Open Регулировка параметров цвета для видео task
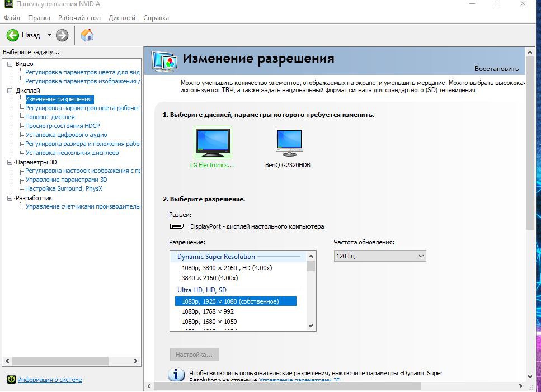The width and height of the screenshot is (541, 392). pyautogui.click(x=82, y=72)
